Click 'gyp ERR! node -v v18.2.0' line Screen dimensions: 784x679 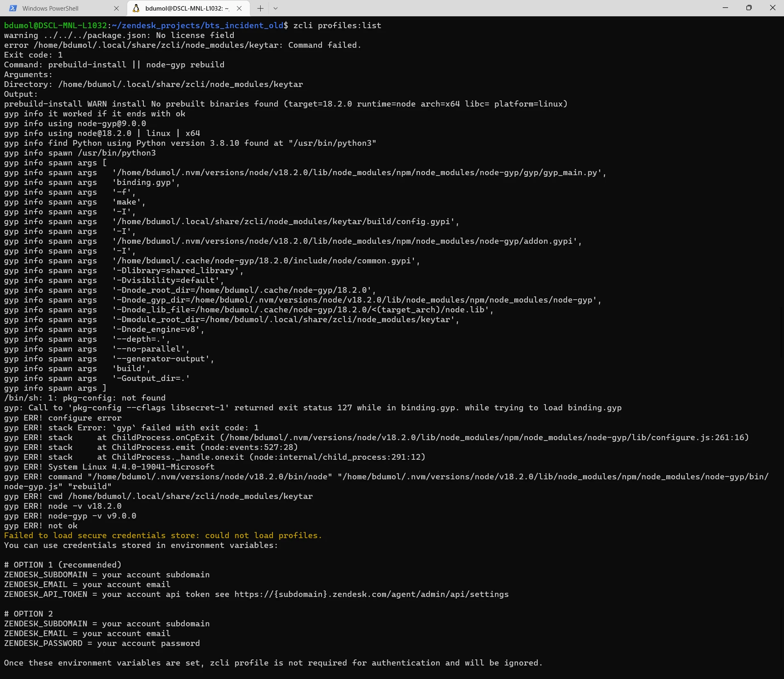click(x=63, y=506)
